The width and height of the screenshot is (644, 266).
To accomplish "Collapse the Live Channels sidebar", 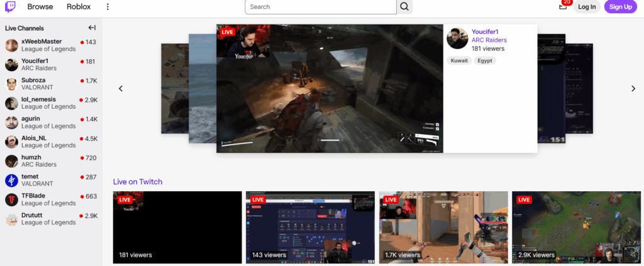I will coord(92,28).
